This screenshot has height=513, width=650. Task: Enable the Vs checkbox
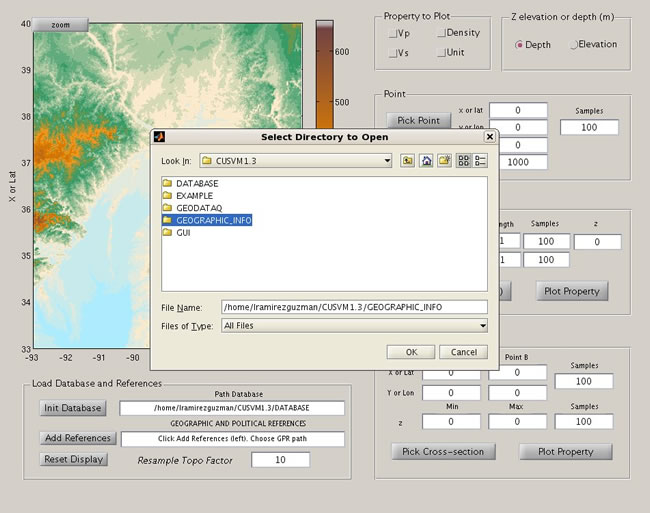393,53
